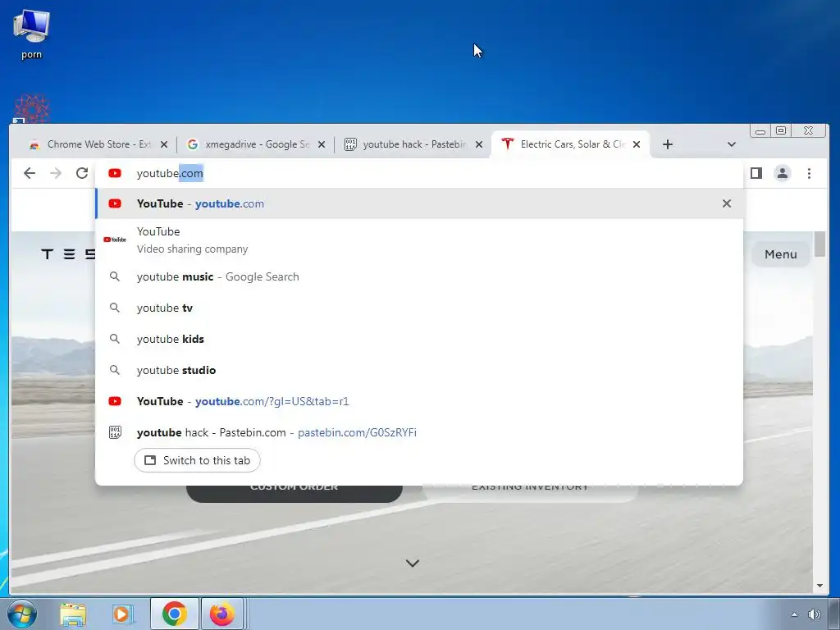The height and width of the screenshot is (630, 840).
Task: Open the Windows Start button
Action: [21, 614]
